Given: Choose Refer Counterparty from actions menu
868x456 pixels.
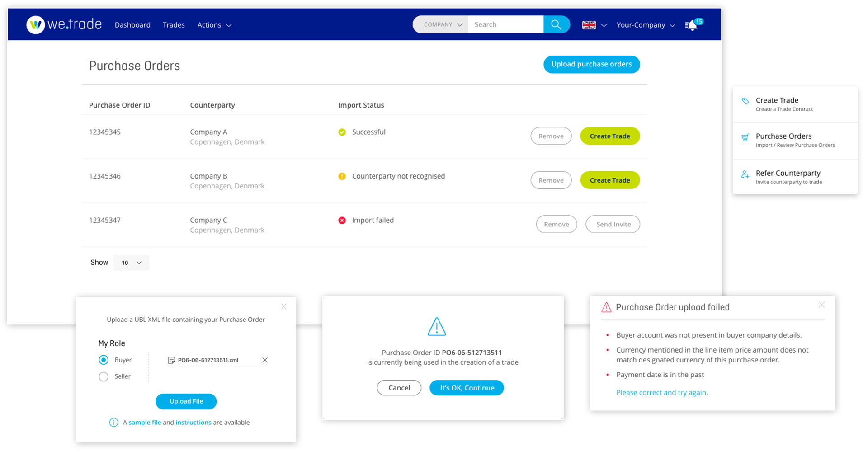Looking at the screenshot, I should pos(795,177).
